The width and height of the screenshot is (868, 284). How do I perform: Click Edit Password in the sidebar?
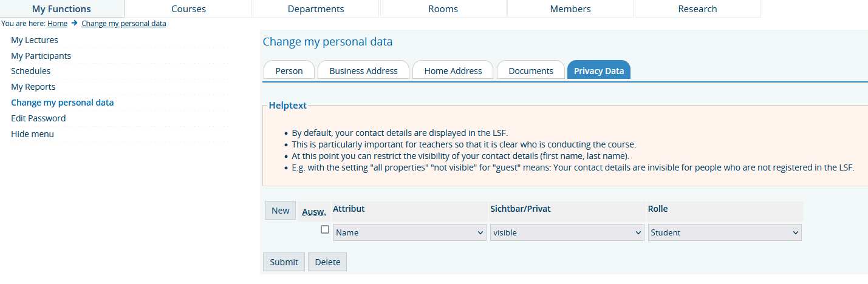38,118
